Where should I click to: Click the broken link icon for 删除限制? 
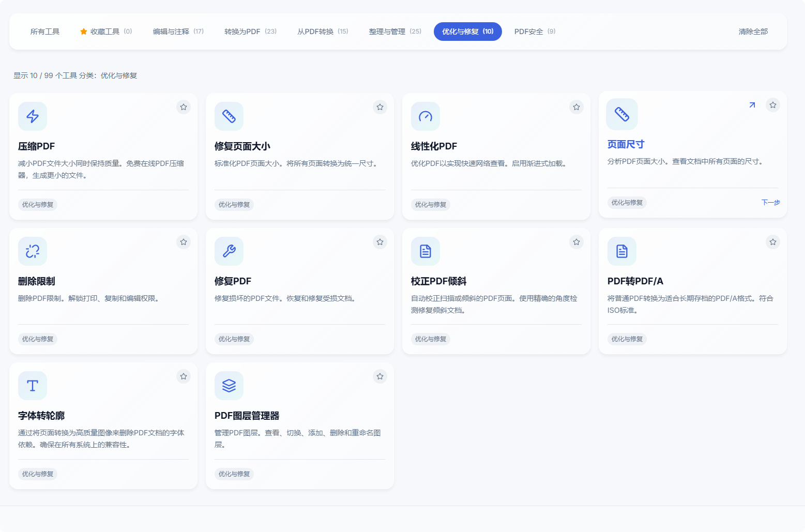33,251
